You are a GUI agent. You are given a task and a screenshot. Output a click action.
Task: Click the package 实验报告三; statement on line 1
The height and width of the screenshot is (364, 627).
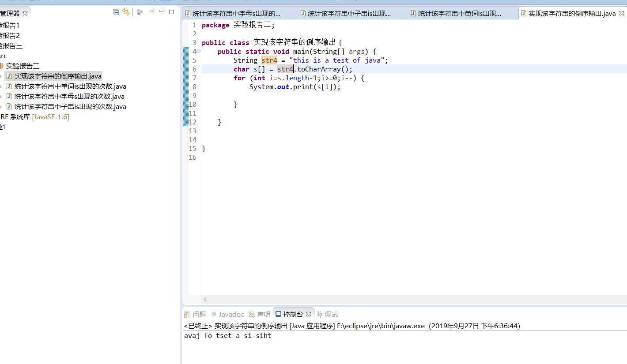(x=238, y=25)
